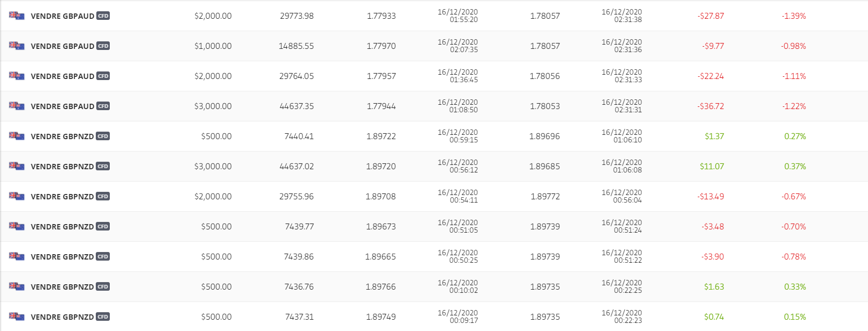Click the open date 16/12/2020 00:59:15

point(457,136)
